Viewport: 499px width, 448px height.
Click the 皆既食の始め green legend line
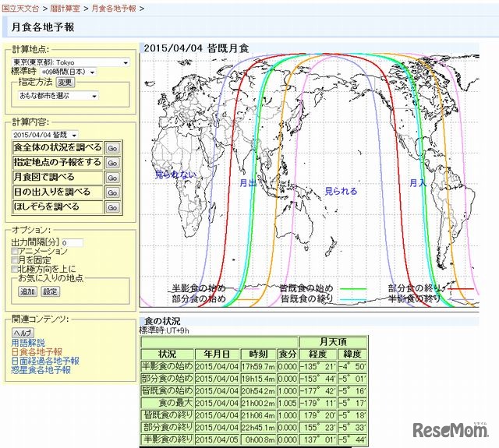[x=353, y=289]
